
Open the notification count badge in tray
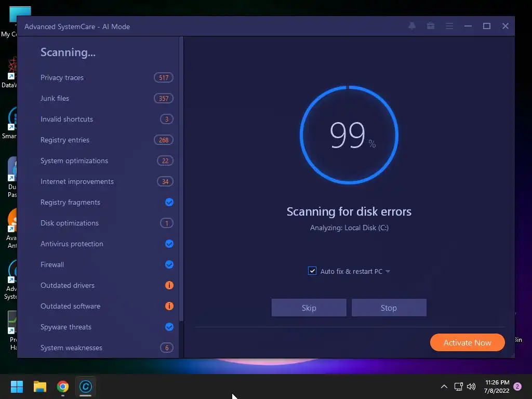[517, 387]
